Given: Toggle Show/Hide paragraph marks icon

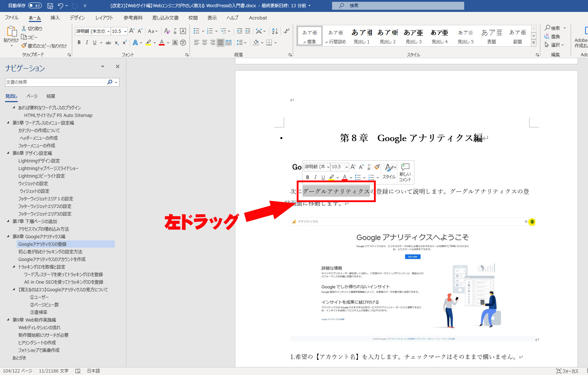Looking at the screenshot, I should 287,31.
